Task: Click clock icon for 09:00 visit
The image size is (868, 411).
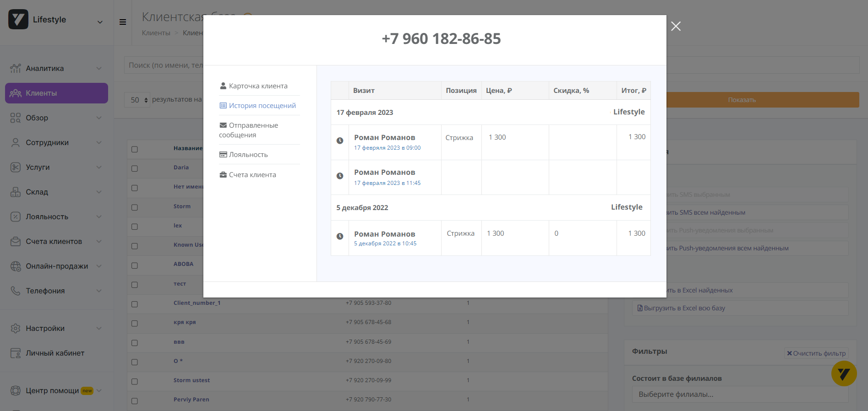Action: (x=340, y=141)
